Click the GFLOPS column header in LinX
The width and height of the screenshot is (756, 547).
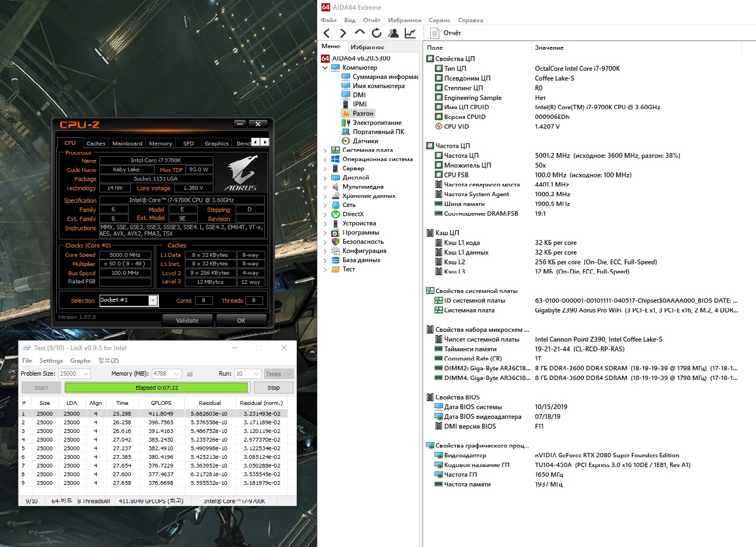coord(161,403)
